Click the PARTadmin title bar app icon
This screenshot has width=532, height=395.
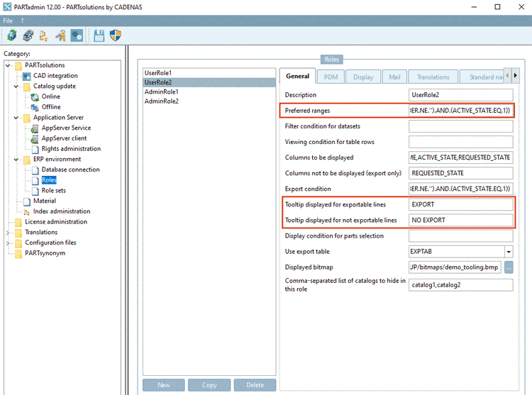point(7,7)
